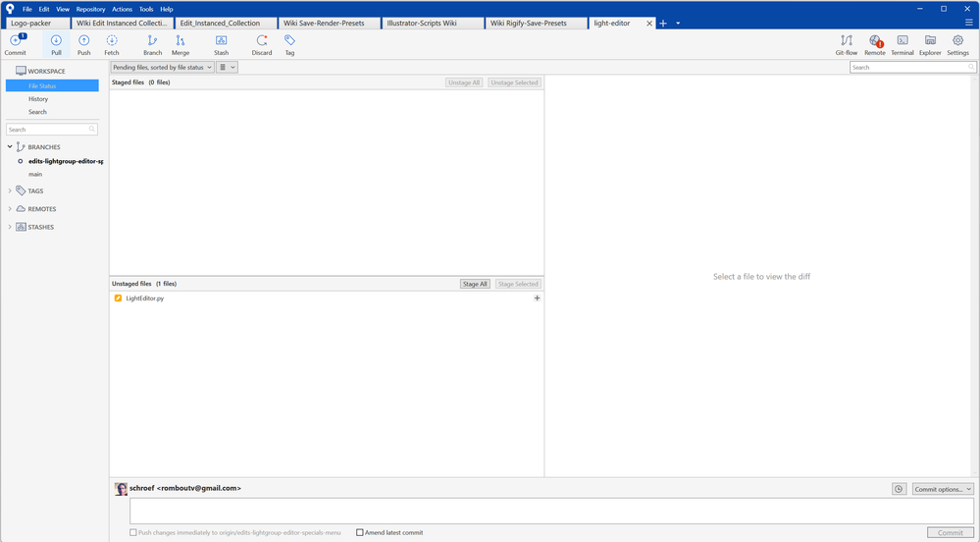The image size is (980, 542).
Task: Toggle Push changes immediately checkbox
Action: [x=132, y=532]
